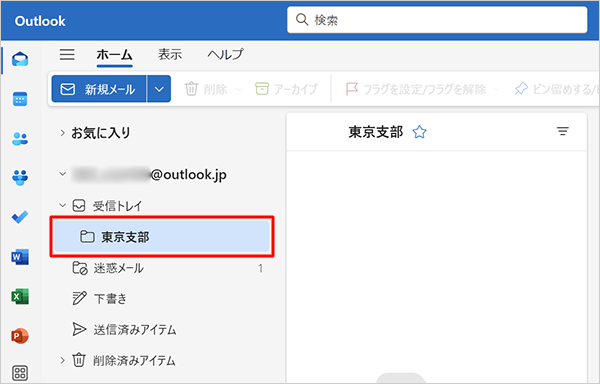Click フラグを設定/フラグを解除 button

416,89
